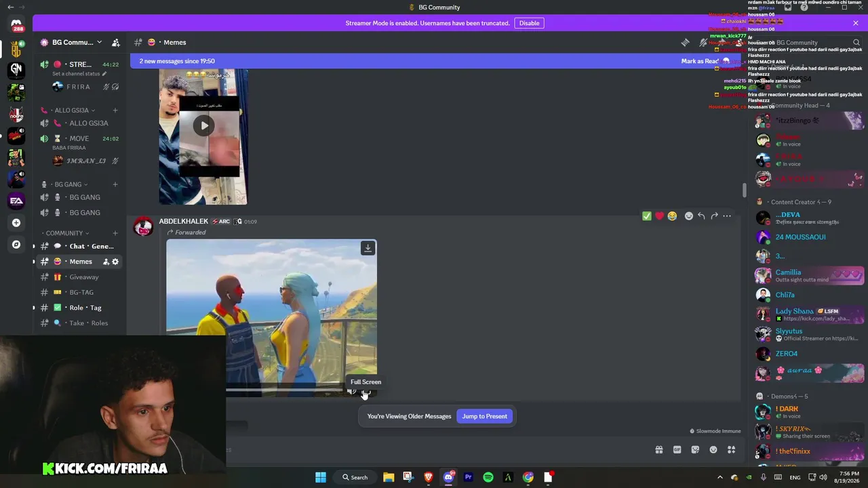Create invite for Memes channel
The height and width of the screenshot is (488, 868).
coord(106,262)
